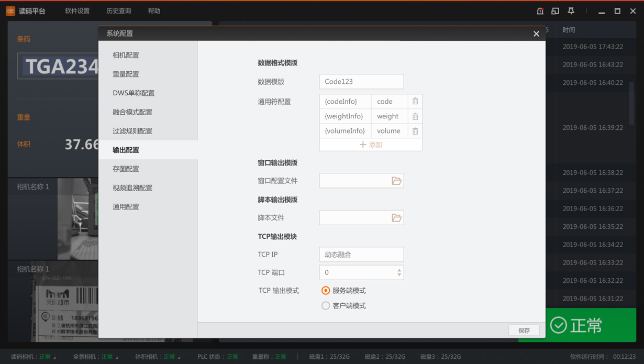The height and width of the screenshot is (364, 644).
Task: Click the window layout icon in title bar
Action: [x=555, y=11]
